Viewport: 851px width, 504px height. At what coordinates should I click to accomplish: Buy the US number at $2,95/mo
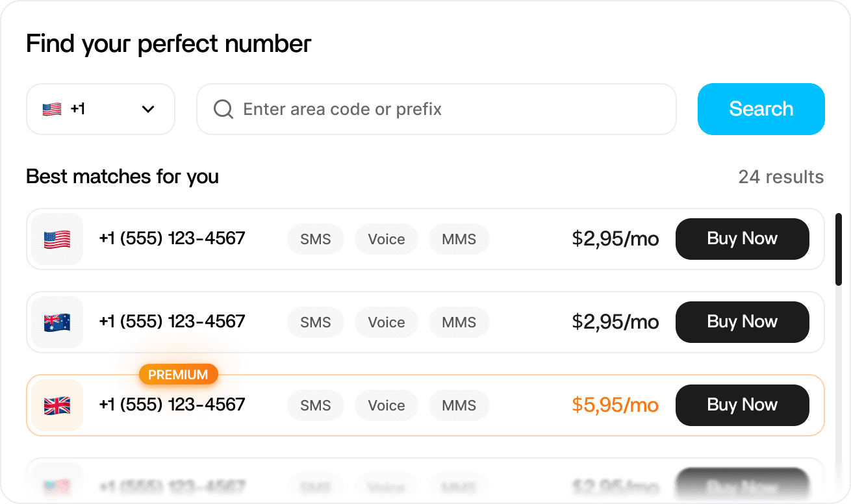[742, 239]
